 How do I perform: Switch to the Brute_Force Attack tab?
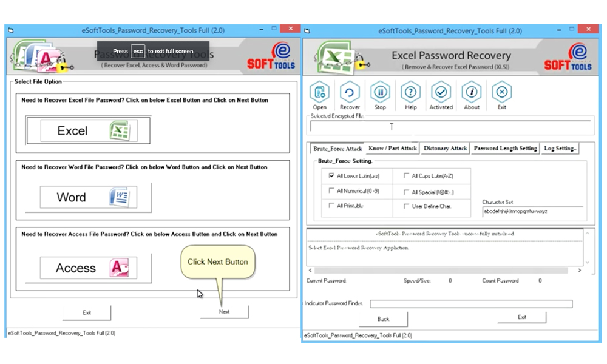point(337,149)
